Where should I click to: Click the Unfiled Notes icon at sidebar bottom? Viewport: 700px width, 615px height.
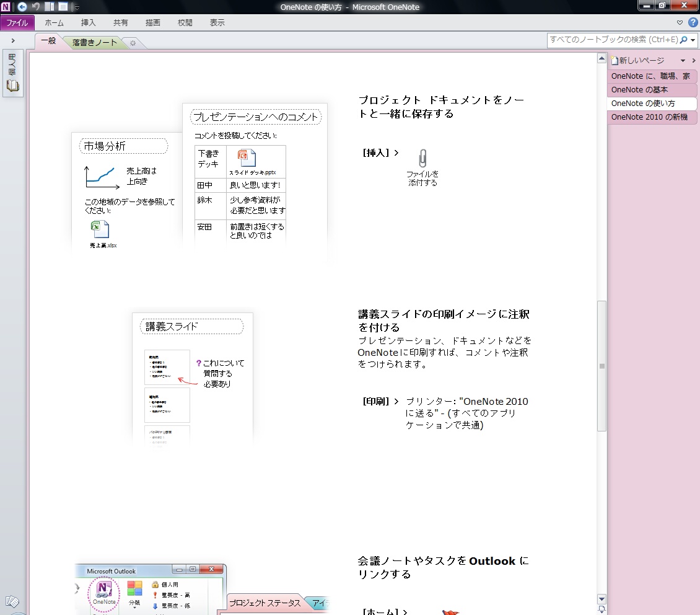[12, 601]
